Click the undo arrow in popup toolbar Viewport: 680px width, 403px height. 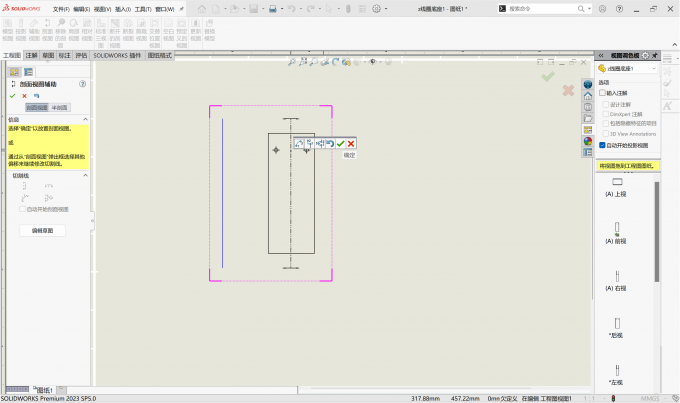[330, 144]
